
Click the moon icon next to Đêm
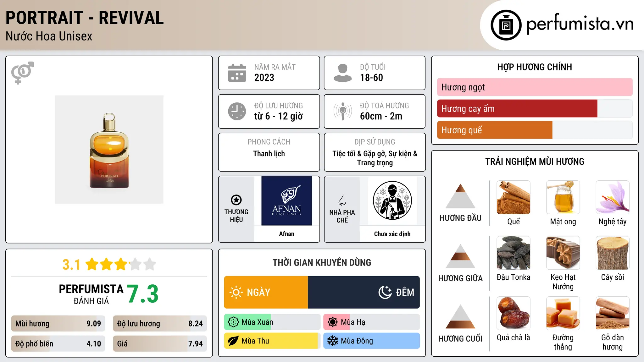(385, 292)
